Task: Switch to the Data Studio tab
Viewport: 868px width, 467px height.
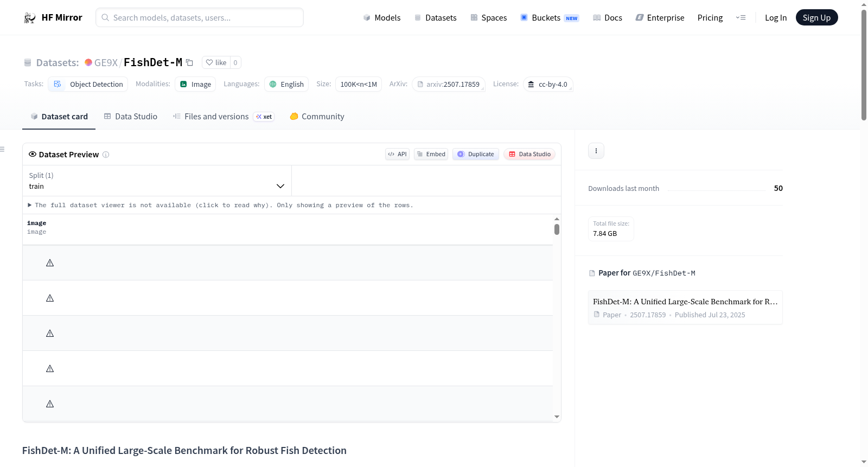Action: 130,117
